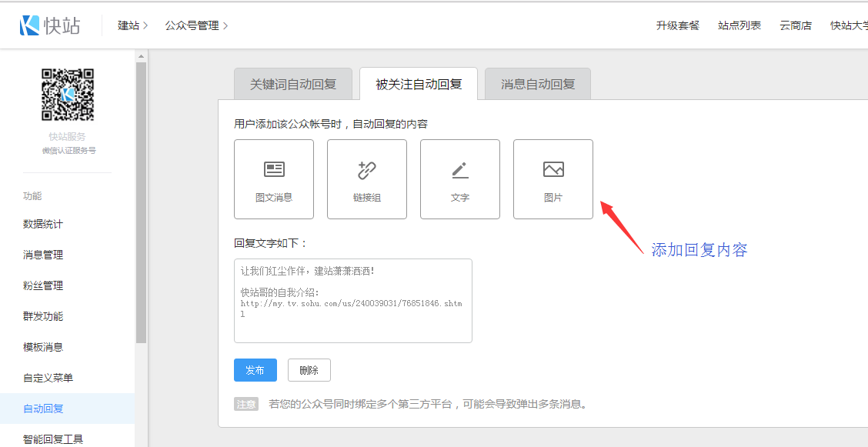Go to 站点列表 site list
The image size is (868, 447).
[739, 25]
